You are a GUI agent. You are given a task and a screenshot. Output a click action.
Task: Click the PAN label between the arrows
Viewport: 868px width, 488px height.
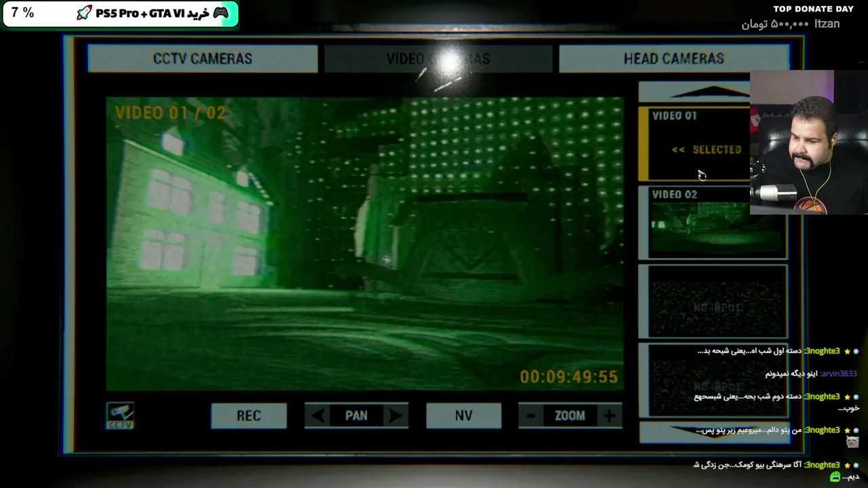357,416
